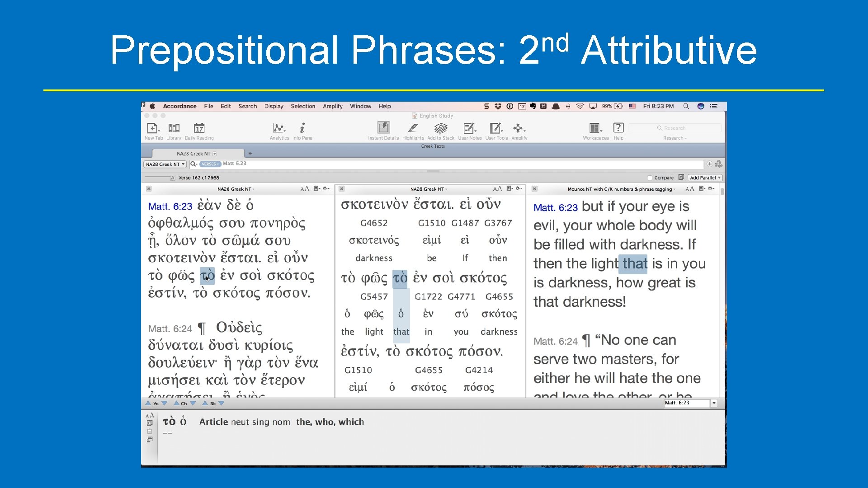Open the Amplify menu

click(x=332, y=106)
